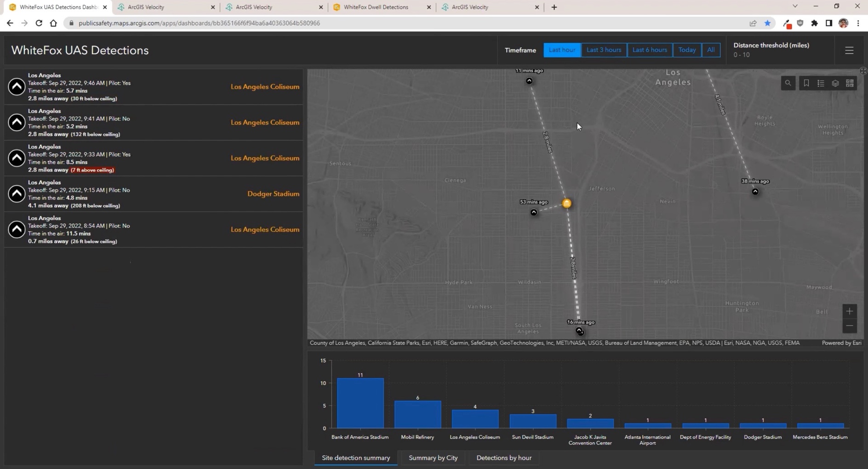Select the WhiteFox Dwell Detections browser tab
Image resolution: width=868 pixels, height=469 pixels.
click(x=377, y=7)
